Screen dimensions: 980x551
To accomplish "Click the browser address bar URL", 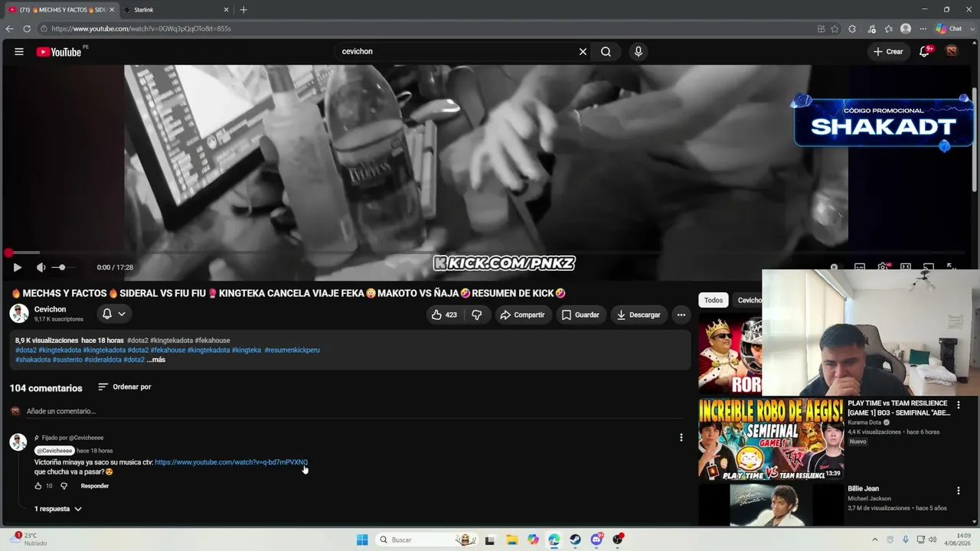I will tap(142, 29).
